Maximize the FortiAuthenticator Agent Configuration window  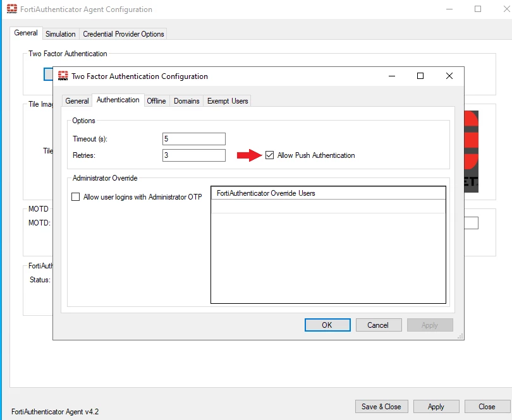[478, 9]
